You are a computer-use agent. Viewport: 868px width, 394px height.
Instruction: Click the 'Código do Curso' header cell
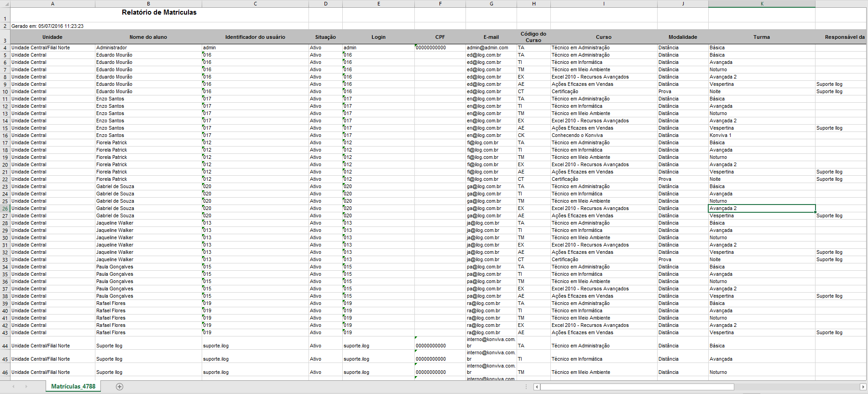(x=533, y=37)
